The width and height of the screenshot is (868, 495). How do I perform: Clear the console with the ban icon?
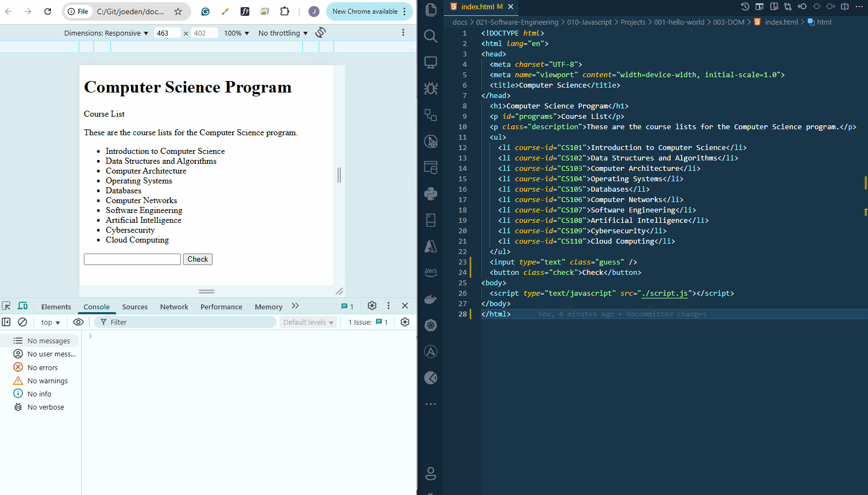(22, 322)
